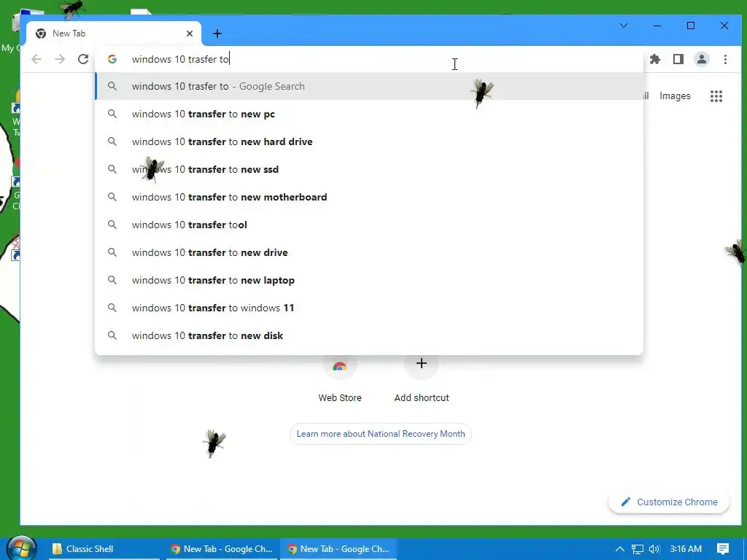Screen dimensions: 747x560
Task: Toggle the side panel icon
Action: click(x=678, y=59)
